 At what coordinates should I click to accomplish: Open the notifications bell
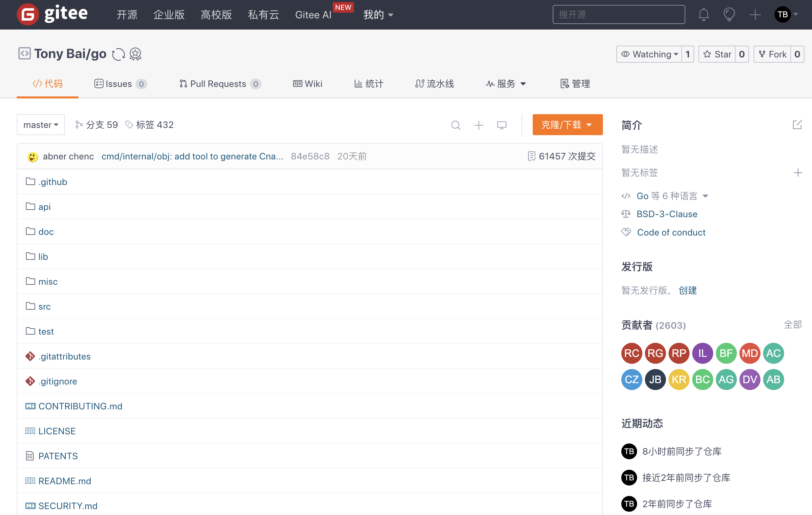[703, 14]
